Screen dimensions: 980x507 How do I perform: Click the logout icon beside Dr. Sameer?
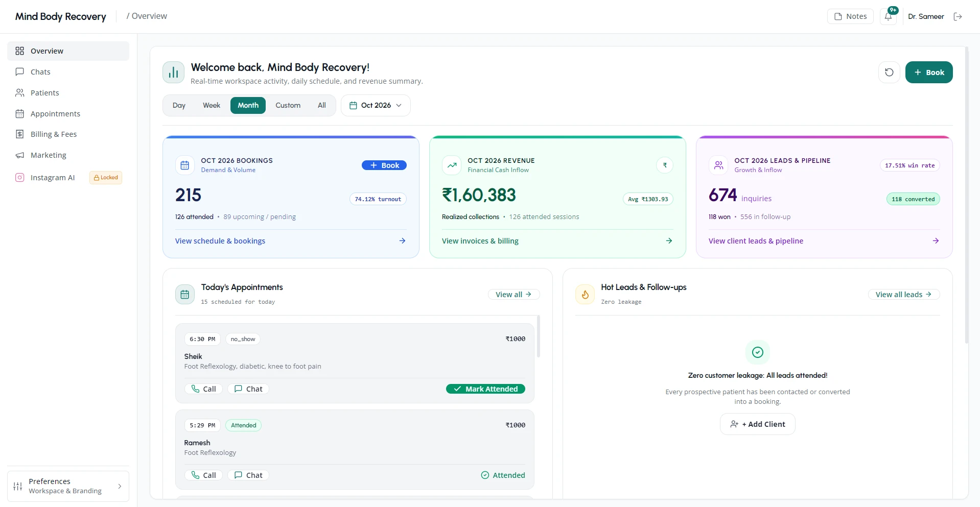(x=958, y=16)
